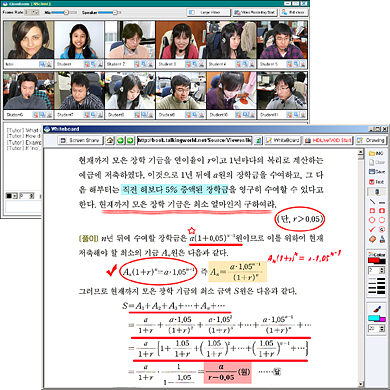Click the Screen Share button
The width and height of the screenshot is (390, 390).
pyautogui.click(x=80, y=140)
